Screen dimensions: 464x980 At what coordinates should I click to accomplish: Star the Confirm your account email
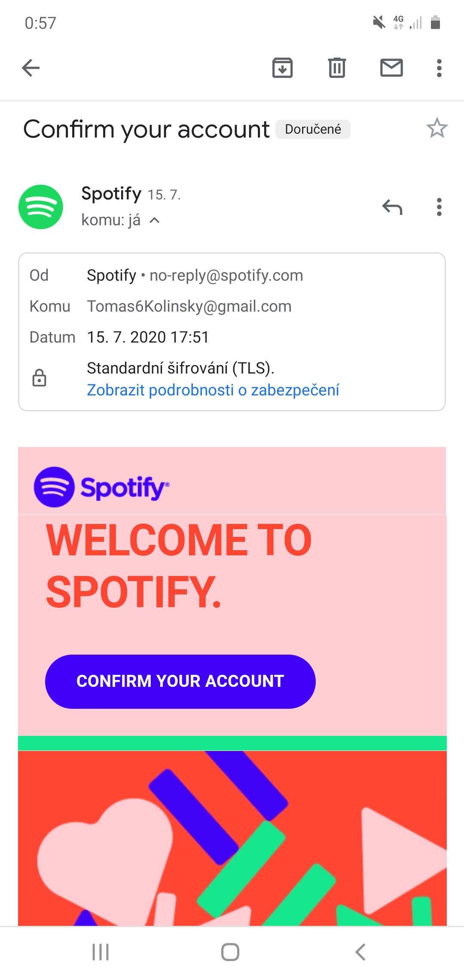[437, 129]
